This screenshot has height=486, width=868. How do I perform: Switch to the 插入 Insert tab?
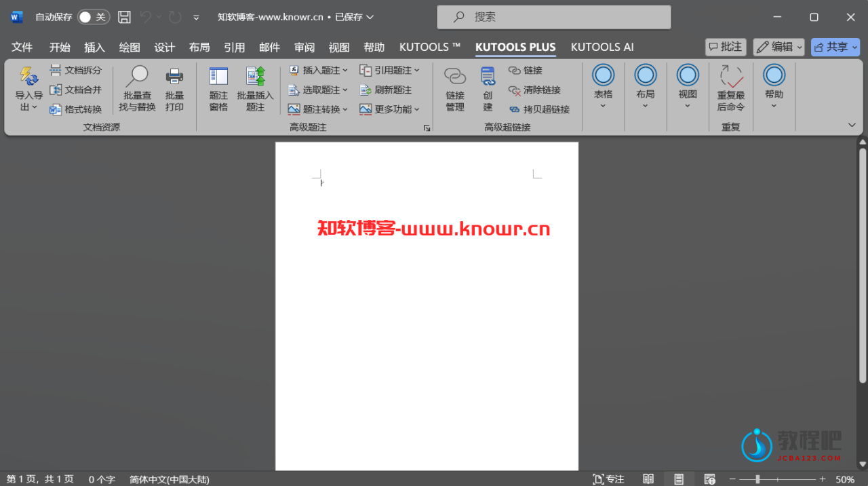tap(95, 47)
